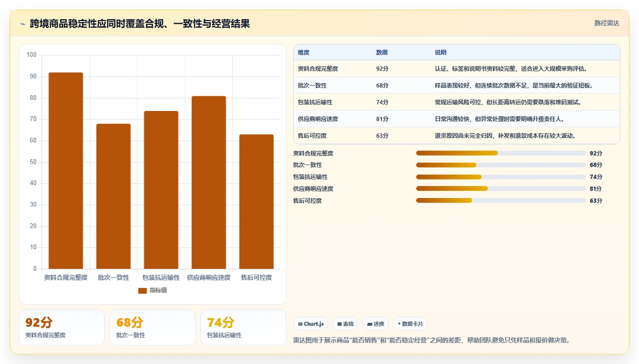Select the 售后可控度 table row cell

[312, 136]
